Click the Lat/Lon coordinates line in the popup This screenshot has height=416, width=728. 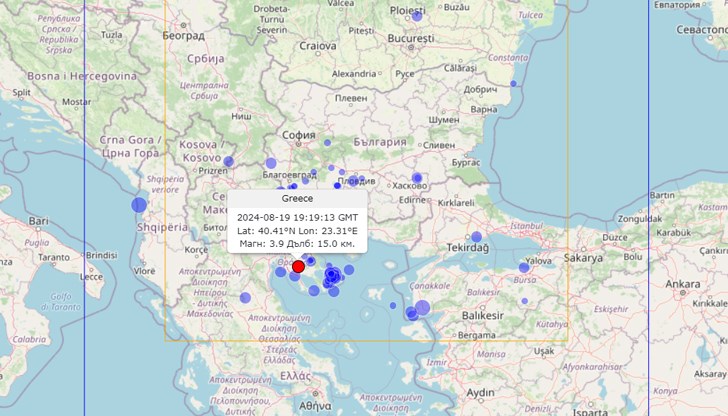pyautogui.click(x=297, y=230)
